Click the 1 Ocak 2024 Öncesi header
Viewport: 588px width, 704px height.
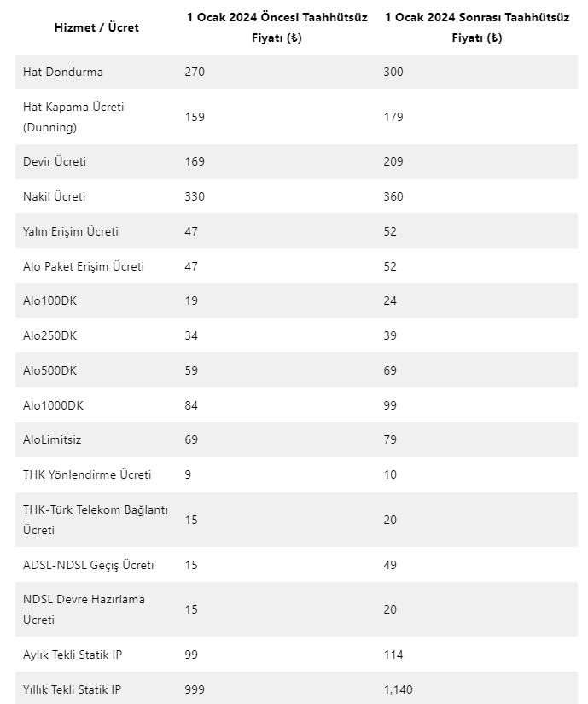(277, 27)
